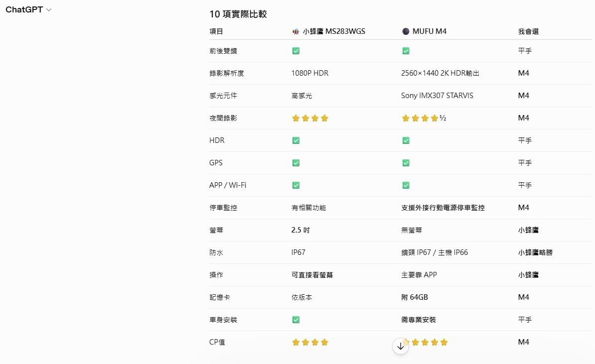Click the Sony IMX307 STARVIS cell
Viewport: 595px width, 364px height.
(x=437, y=96)
